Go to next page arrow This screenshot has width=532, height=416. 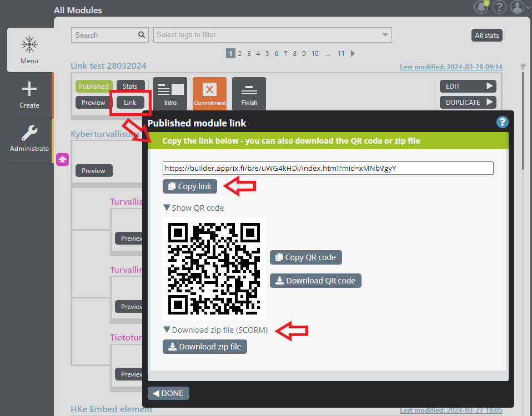[x=353, y=53]
